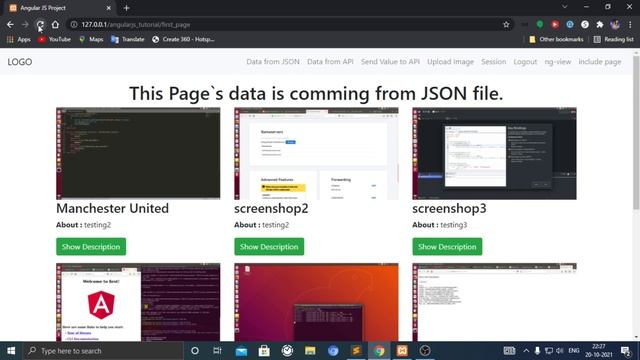
Task: Show Description for screenshop2 card
Action: click(x=269, y=247)
